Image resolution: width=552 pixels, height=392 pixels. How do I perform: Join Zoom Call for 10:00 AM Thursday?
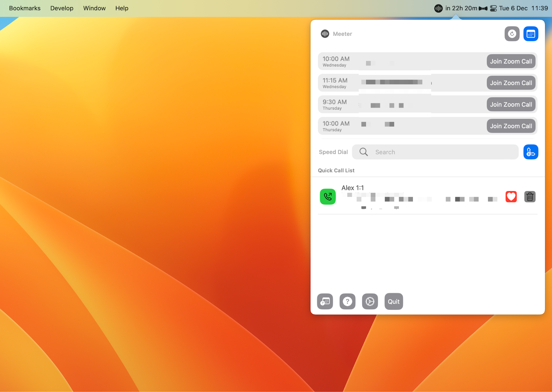[511, 126]
